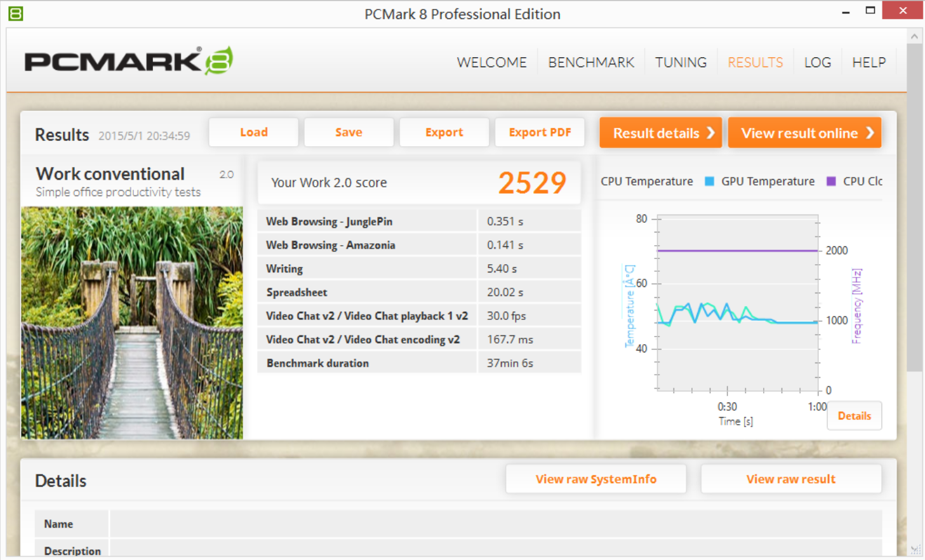Click the purple CPU Clock legend swatch

click(x=831, y=182)
